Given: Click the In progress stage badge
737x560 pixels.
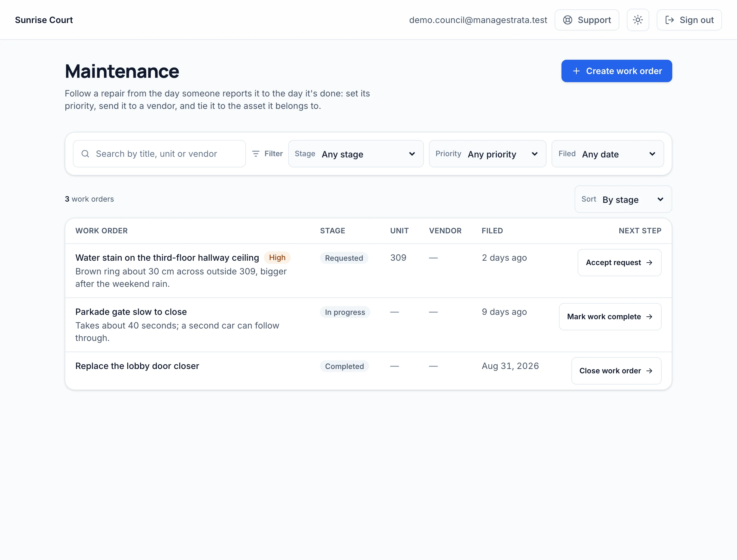Looking at the screenshot, I should (x=345, y=312).
